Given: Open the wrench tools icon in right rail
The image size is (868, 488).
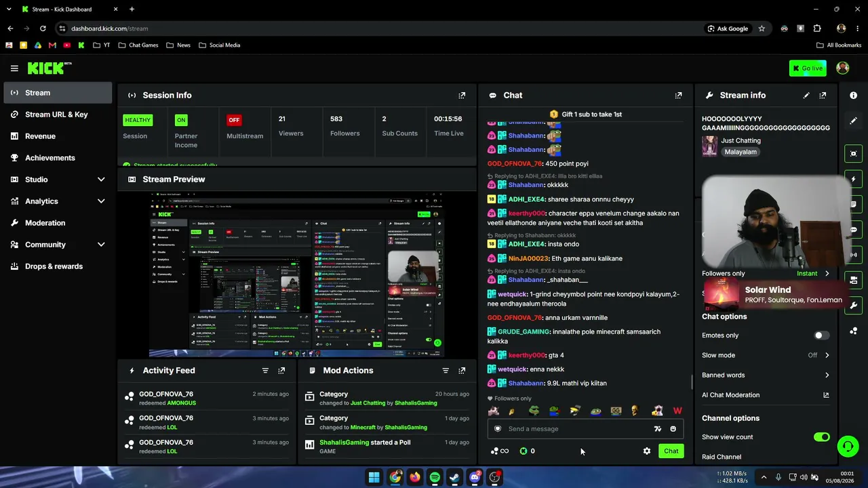Looking at the screenshot, I should tap(853, 306).
